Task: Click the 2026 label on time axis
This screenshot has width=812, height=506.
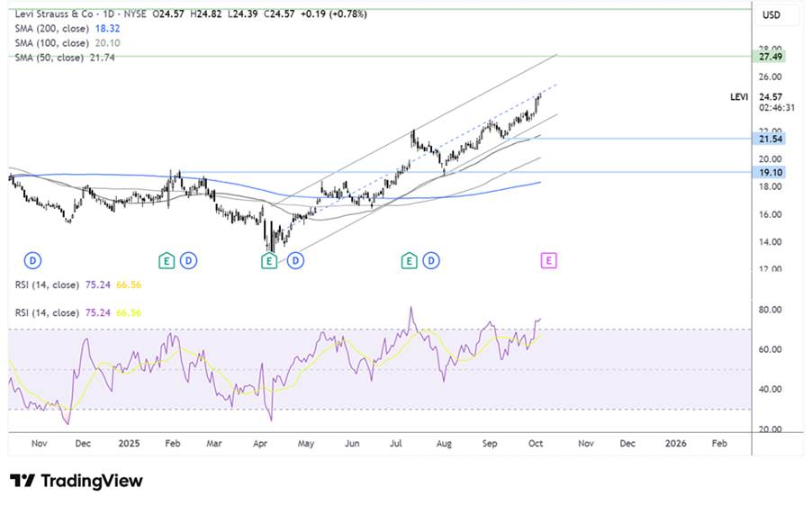Action: pos(676,443)
